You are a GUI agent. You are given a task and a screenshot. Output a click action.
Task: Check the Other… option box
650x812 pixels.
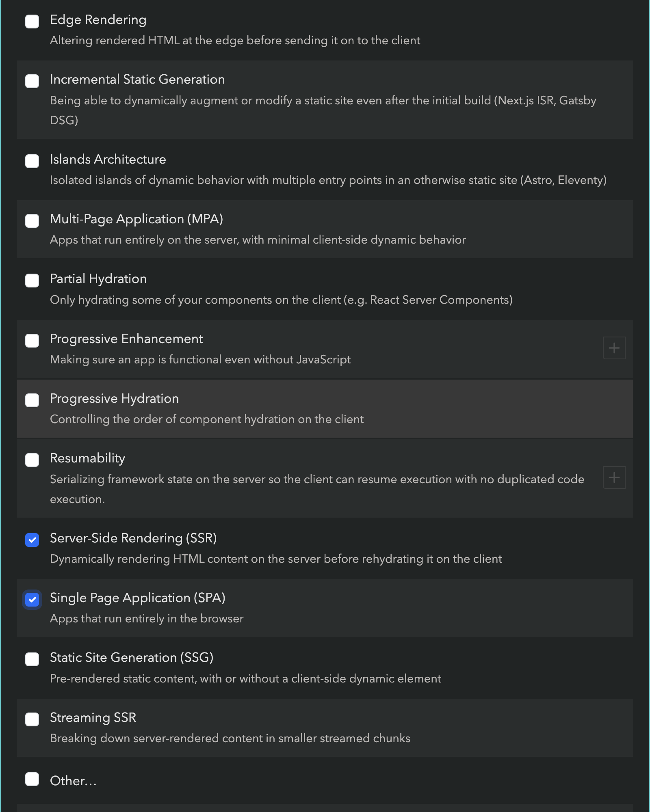coord(32,779)
